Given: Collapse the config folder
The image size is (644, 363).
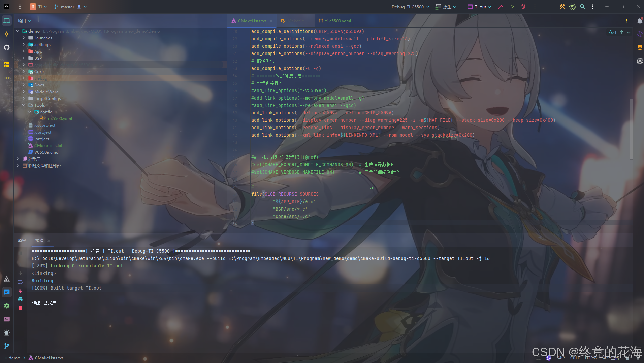Looking at the screenshot, I should 30,112.
